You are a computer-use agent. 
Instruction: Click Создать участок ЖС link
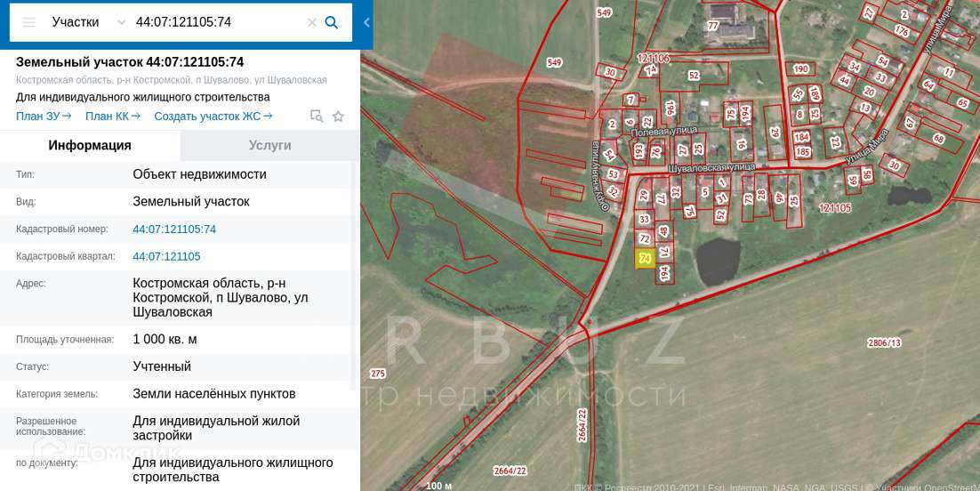click(213, 117)
